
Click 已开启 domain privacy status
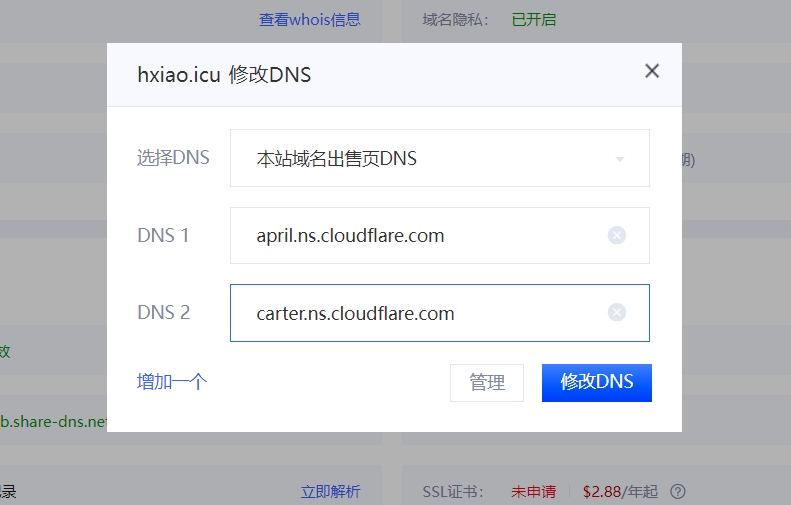(534, 20)
